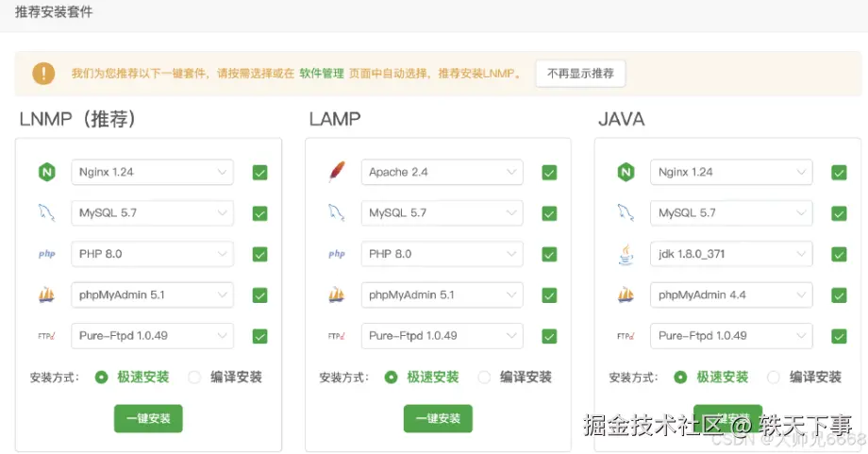Uncheck Nginx 1.24 in the JAVA panel
This screenshot has width=868, height=454.
tap(839, 173)
